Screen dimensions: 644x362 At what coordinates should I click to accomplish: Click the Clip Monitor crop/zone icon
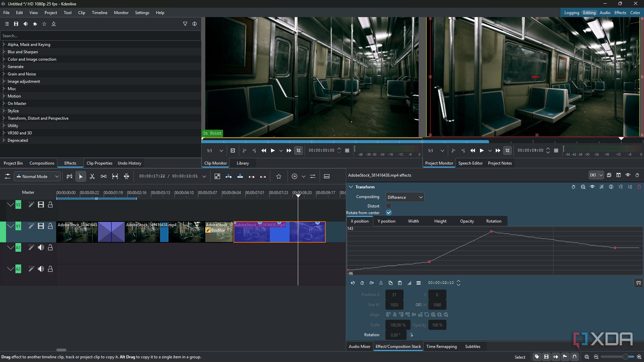299,150
